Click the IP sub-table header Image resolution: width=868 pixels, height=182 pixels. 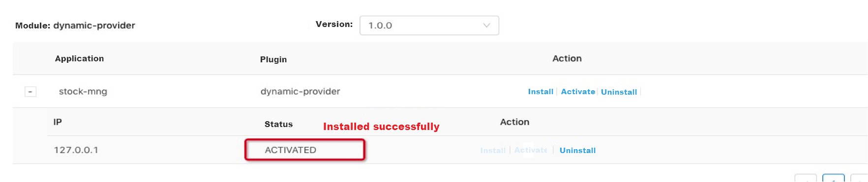(58, 122)
